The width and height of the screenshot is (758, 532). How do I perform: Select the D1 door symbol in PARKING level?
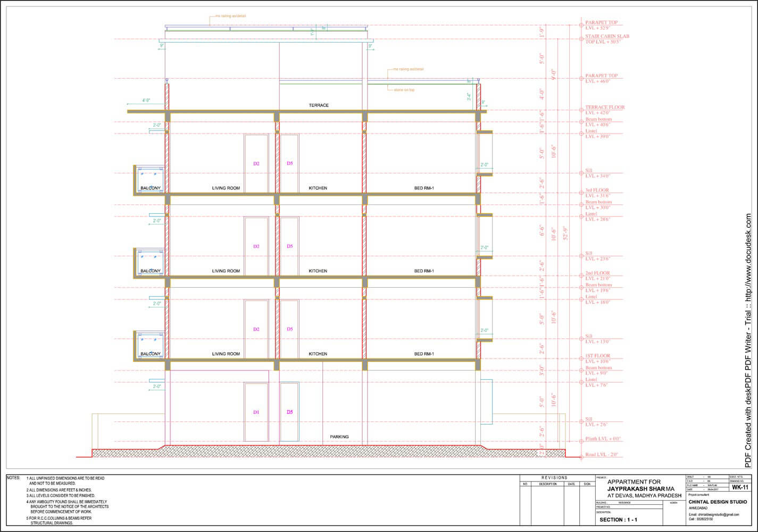[x=256, y=411]
